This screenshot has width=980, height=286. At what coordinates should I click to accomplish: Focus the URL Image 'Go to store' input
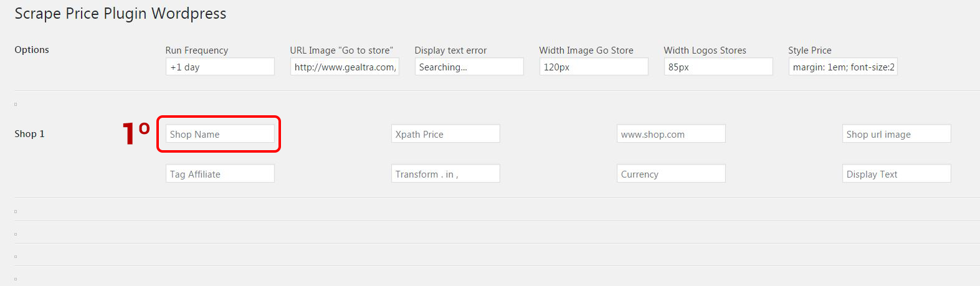tap(344, 67)
